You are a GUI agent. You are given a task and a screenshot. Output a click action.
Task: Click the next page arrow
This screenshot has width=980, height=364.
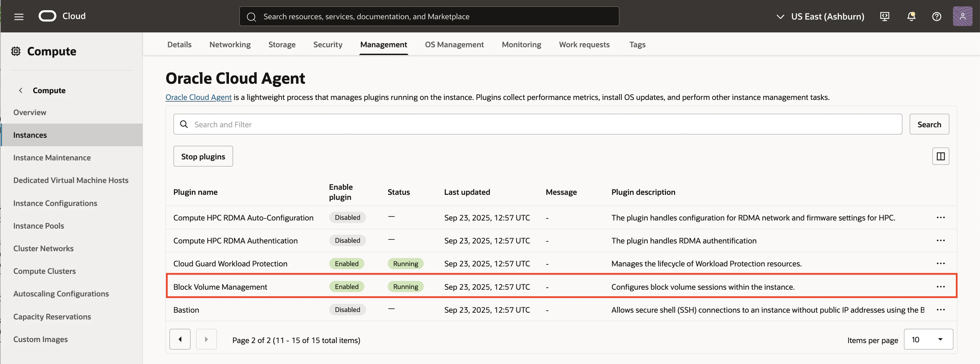[206, 339]
